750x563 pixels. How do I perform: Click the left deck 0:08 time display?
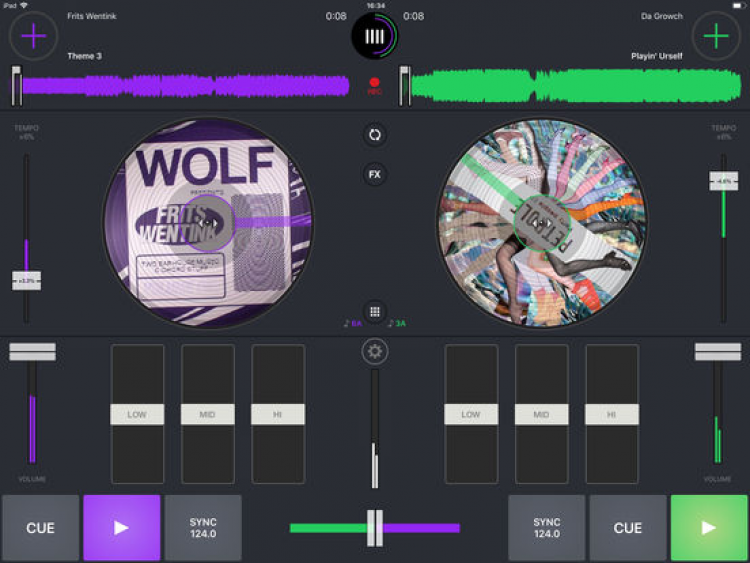[336, 16]
